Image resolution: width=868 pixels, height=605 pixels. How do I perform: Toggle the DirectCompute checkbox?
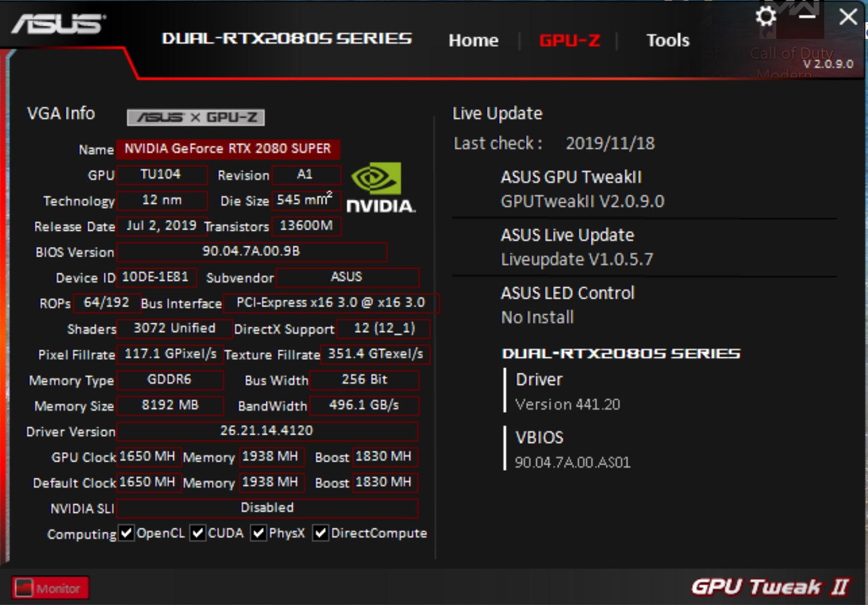click(321, 533)
